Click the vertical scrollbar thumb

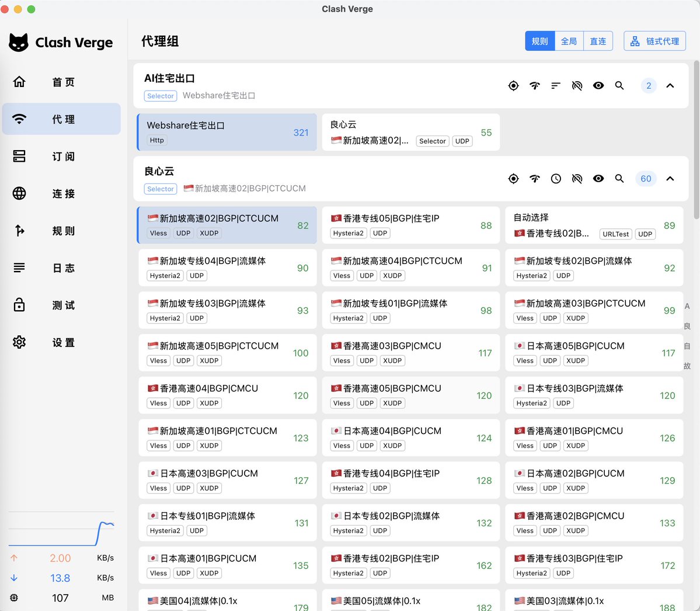pos(696,140)
